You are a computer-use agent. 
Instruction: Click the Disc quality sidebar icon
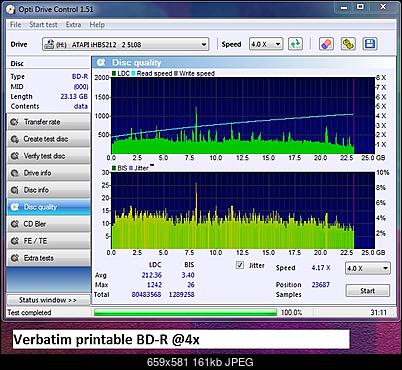(x=14, y=207)
